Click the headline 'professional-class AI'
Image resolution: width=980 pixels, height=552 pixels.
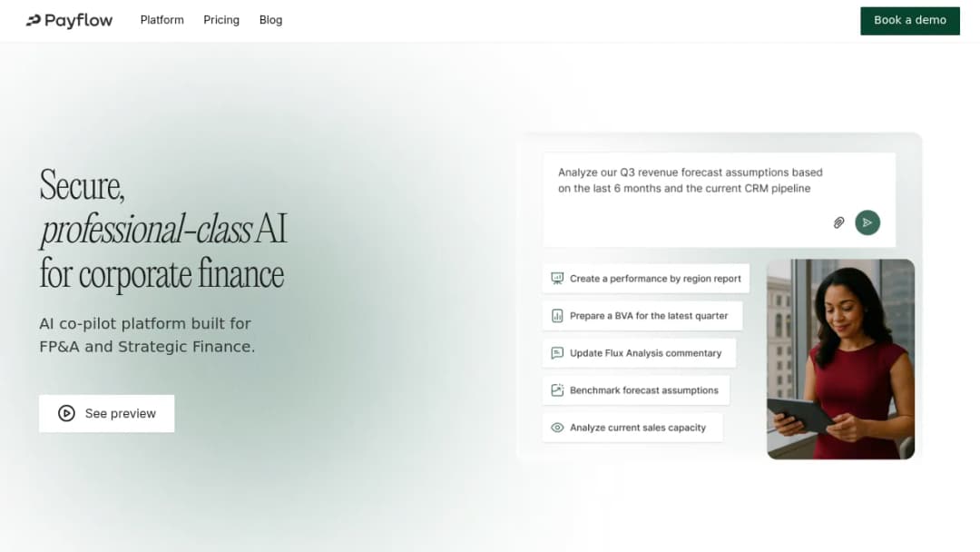(163, 230)
